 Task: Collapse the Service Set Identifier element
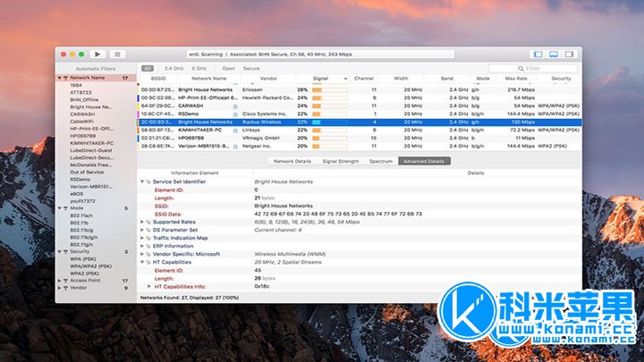[x=142, y=181]
